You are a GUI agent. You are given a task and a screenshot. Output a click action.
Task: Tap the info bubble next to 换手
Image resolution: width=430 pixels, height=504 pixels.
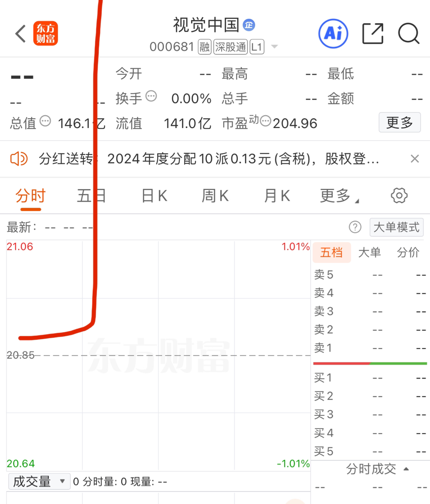pos(151,96)
